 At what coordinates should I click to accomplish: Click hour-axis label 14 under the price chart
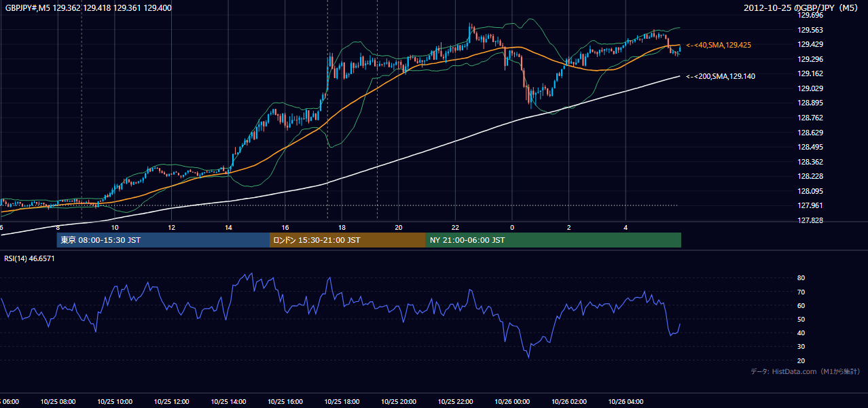click(228, 228)
